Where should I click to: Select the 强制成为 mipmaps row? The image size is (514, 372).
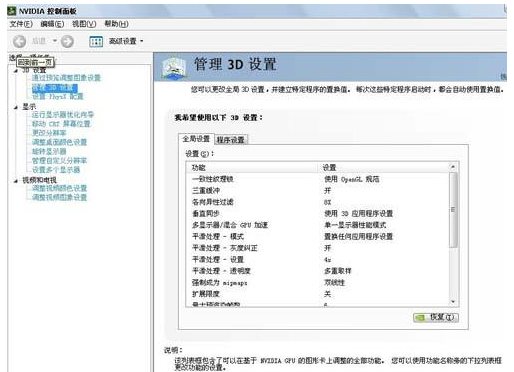pyautogui.click(x=318, y=283)
